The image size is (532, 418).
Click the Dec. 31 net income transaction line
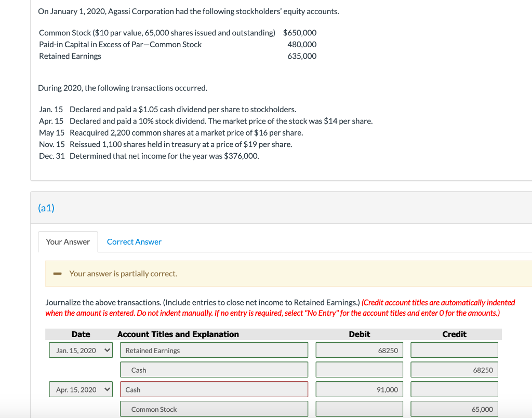[149, 156]
